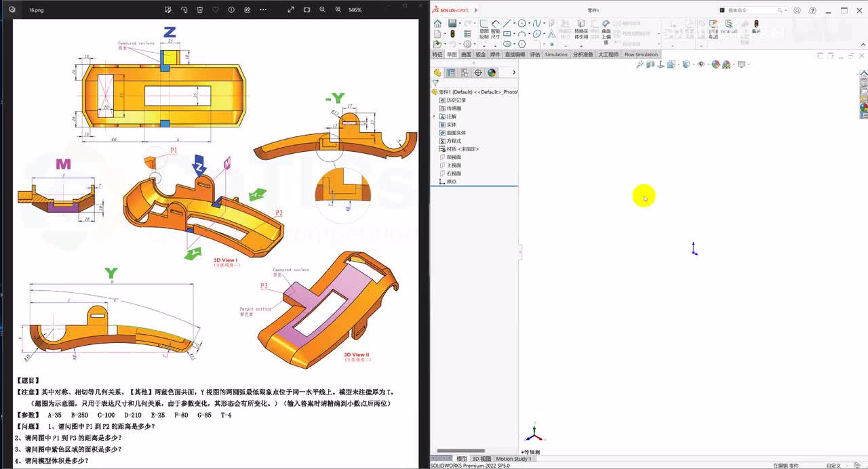Open the Simulation ribbon tab
Screen dimensions: 868x469
click(556, 54)
